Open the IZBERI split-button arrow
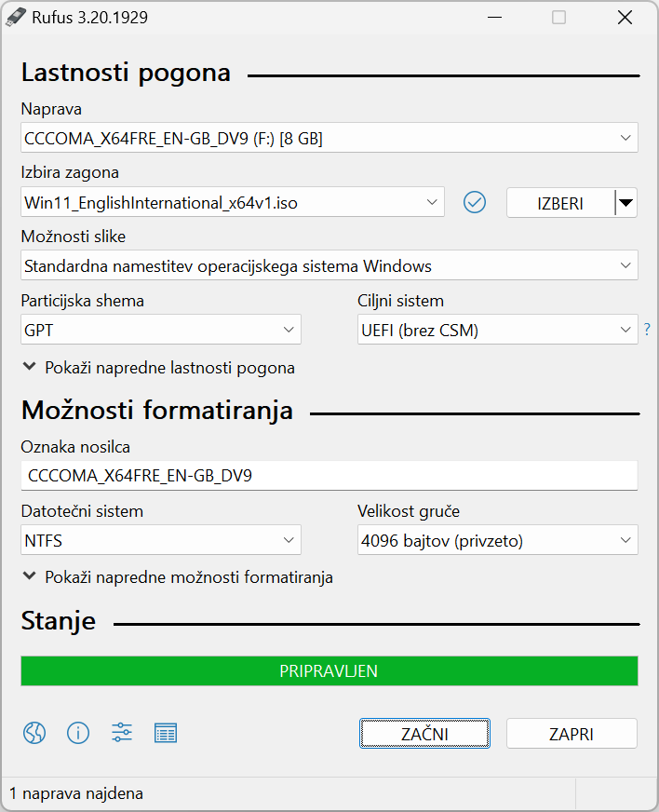This screenshot has width=659, height=812. 626,202
